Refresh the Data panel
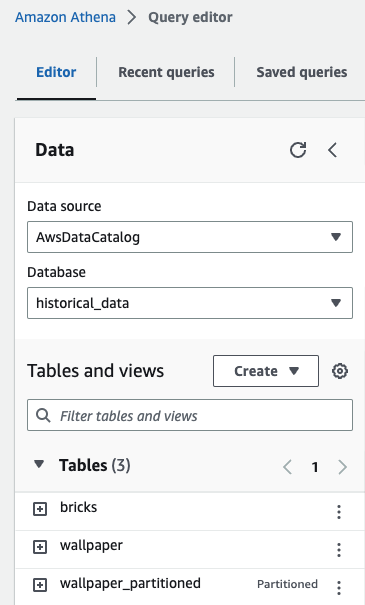 [x=298, y=150]
